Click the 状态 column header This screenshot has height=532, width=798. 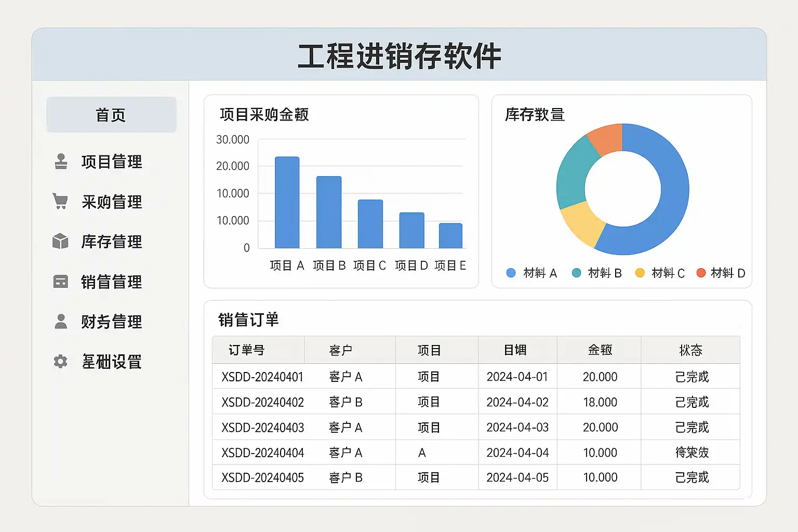tap(690, 350)
